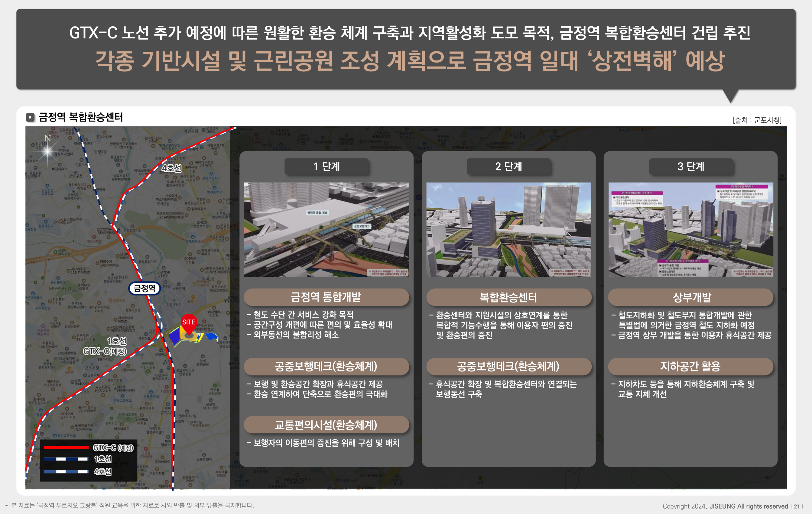Open the 3 단계 rendering image

click(x=690, y=229)
